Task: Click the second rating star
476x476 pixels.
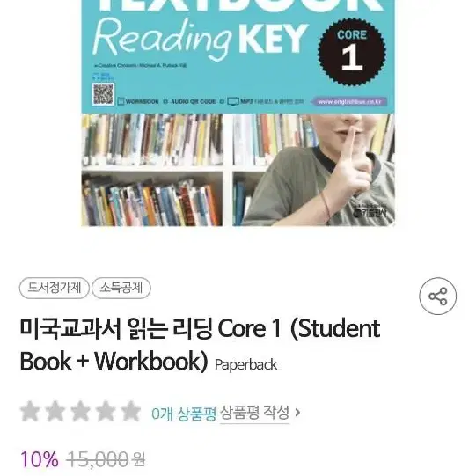Action: pos(55,412)
